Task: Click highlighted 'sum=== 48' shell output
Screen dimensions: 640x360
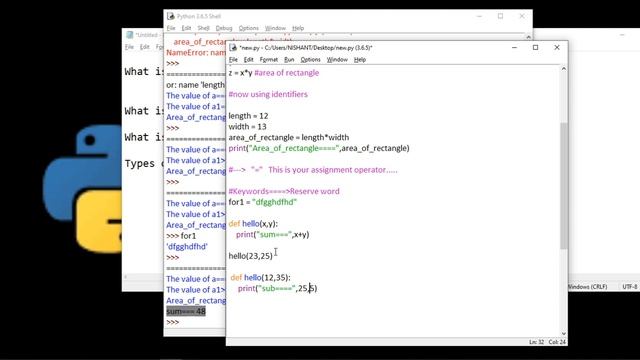Action: (x=186, y=311)
